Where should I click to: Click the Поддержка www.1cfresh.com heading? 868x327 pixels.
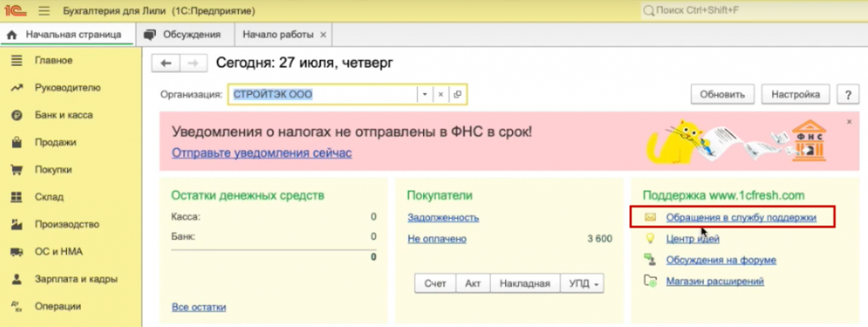[x=724, y=196]
